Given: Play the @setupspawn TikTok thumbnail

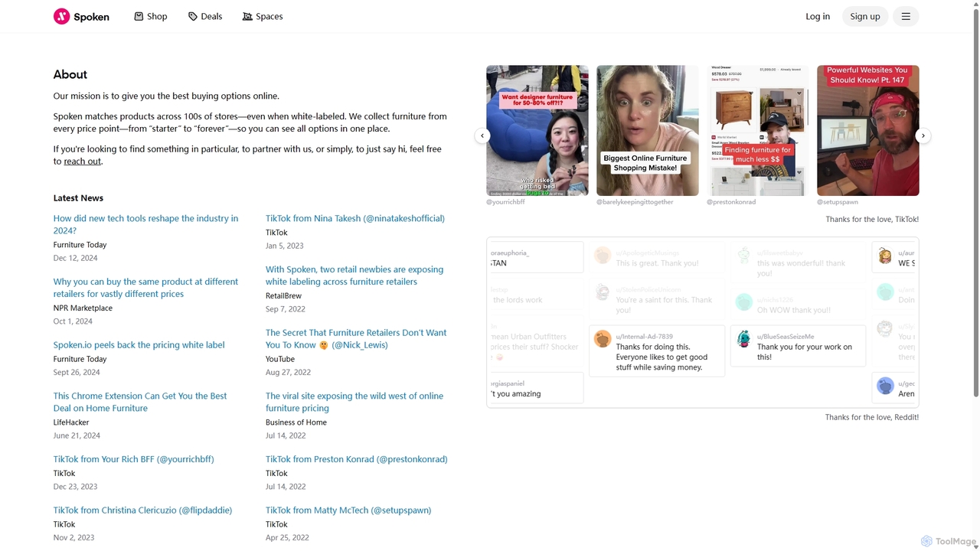Looking at the screenshot, I should [868, 131].
